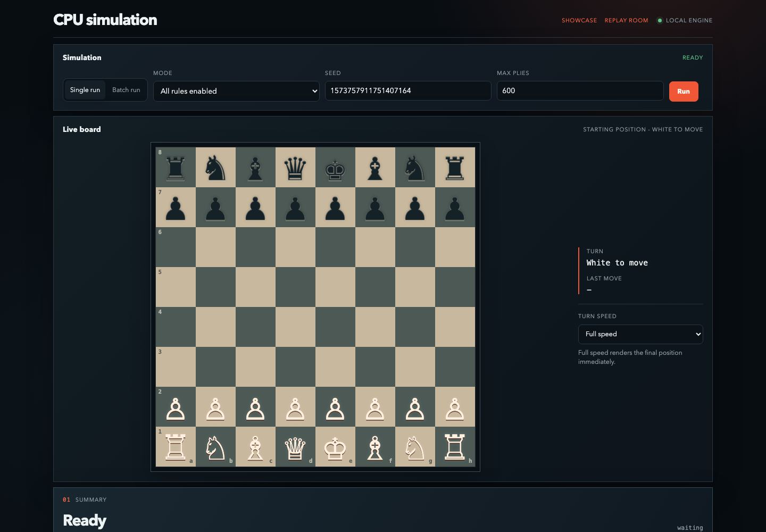Select the white bishop on f1

pyautogui.click(x=375, y=447)
